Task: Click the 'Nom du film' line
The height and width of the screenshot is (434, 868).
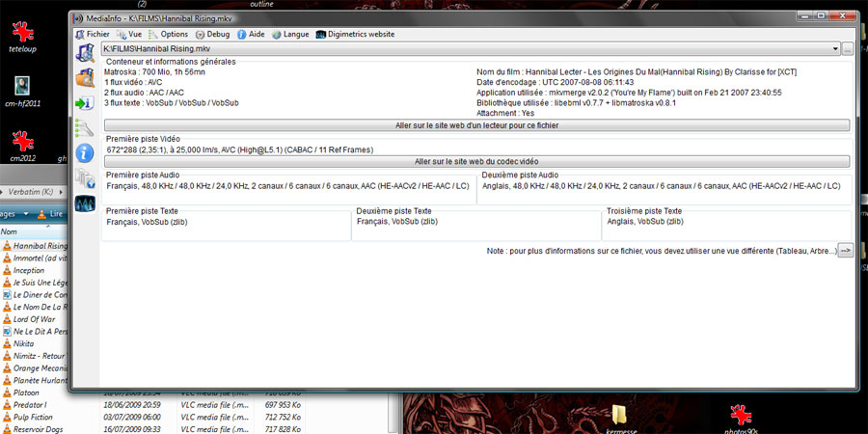Action: pos(637,72)
